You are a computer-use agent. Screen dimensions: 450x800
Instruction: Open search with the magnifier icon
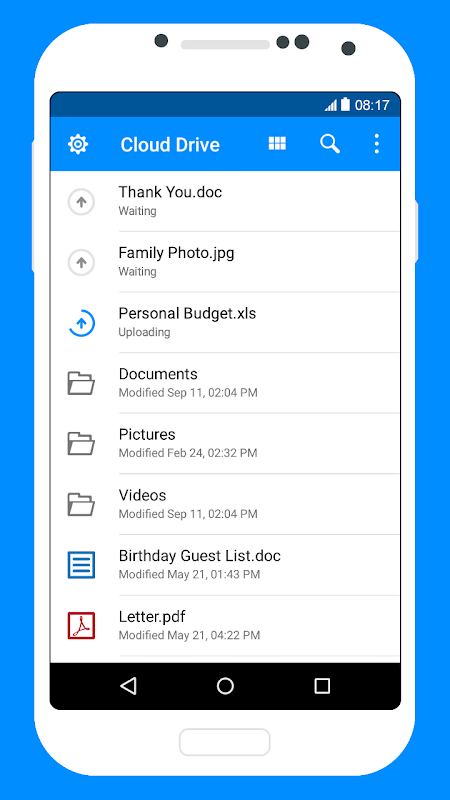(330, 144)
